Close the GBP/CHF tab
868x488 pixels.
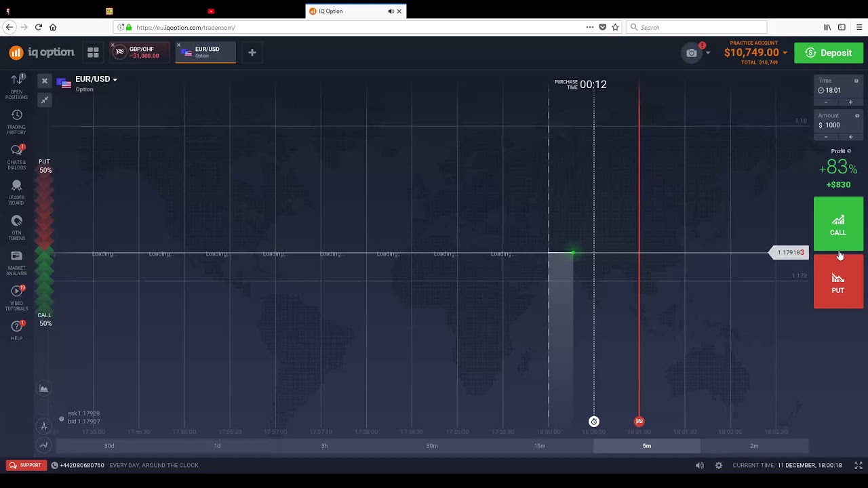click(113, 45)
